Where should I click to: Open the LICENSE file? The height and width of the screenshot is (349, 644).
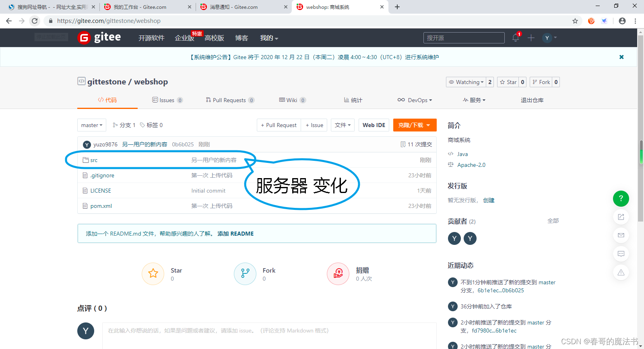[x=101, y=191]
